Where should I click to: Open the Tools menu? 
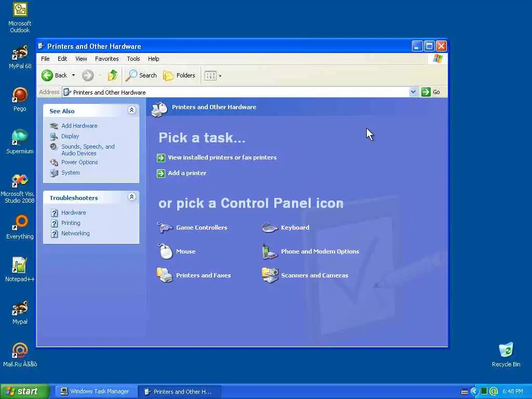click(x=134, y=59)
